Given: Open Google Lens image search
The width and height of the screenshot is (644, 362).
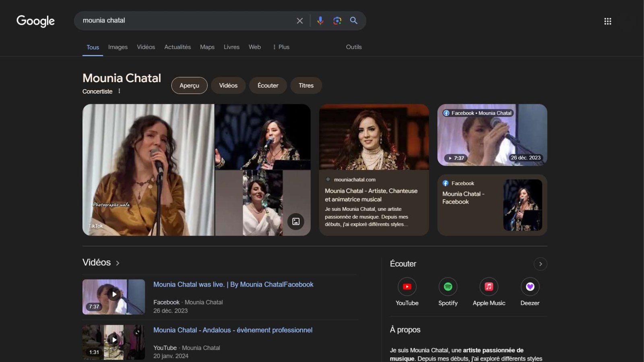Looking at the screenshot, I should tap(337, 21).
